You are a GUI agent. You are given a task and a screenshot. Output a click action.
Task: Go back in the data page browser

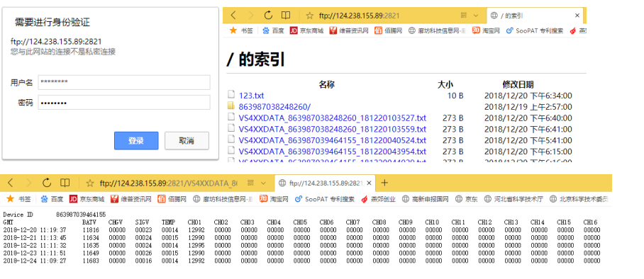pyautogui.click(x=11, y=183)
